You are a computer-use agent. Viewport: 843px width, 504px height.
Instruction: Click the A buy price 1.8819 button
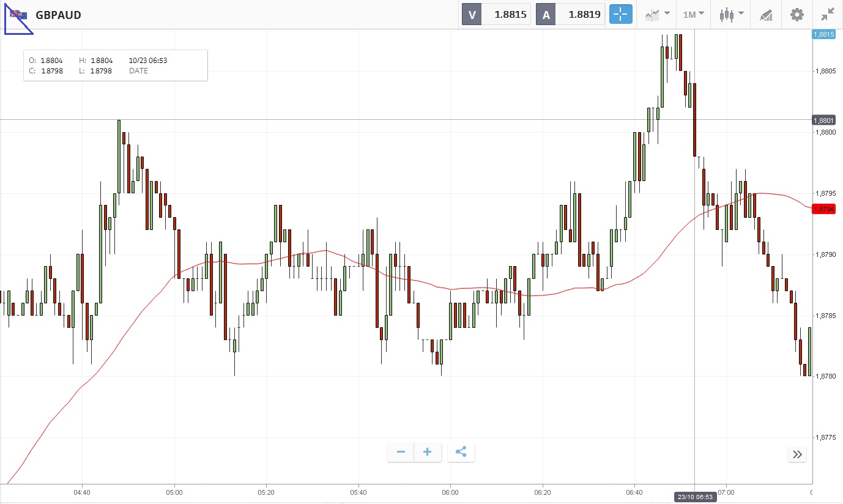tap(570, 15)
